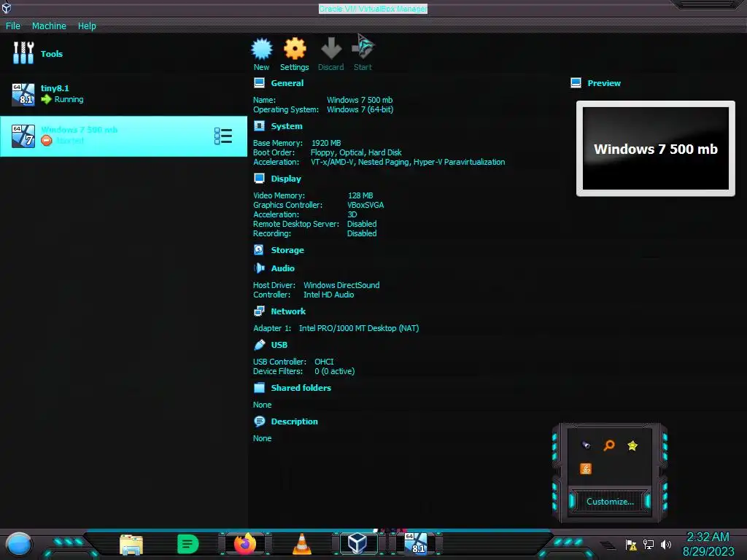Click the 'VBoxSVGA' graphics controller value
Image resolution: width=747 pixels, height=560 pixels.
[x=365, y=205]
